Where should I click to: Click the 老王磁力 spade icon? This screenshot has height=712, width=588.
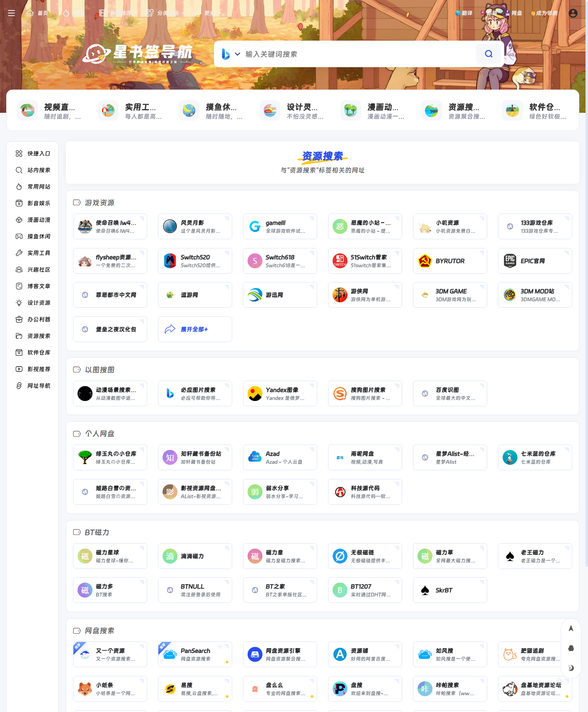(510, 556)
